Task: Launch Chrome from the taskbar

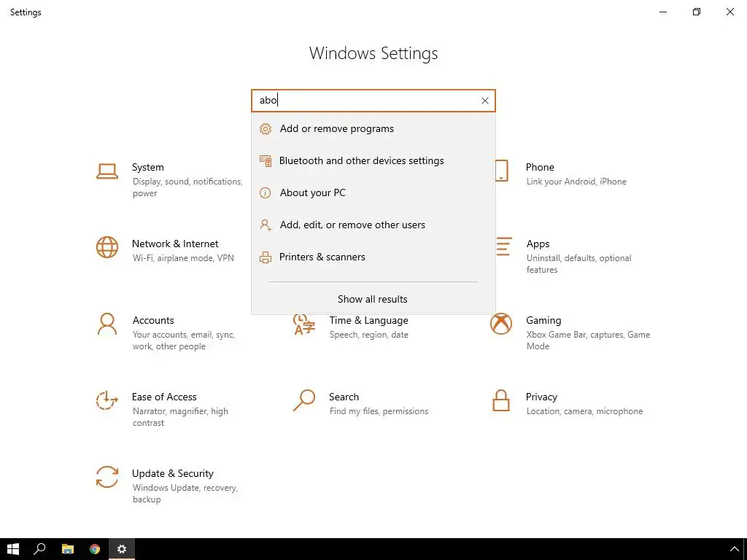Action: tap(95, 549)
